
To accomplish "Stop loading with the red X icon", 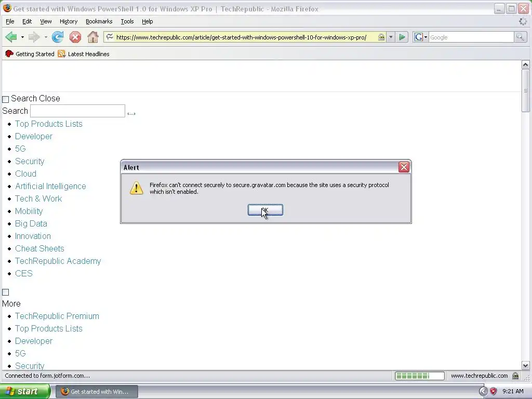I will pyautogui.click(x=75, y=37).
